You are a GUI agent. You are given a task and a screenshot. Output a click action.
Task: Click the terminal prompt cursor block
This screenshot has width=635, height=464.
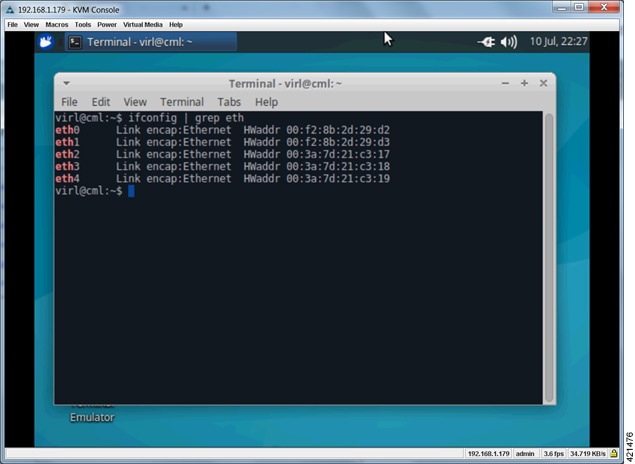point(131,191)
